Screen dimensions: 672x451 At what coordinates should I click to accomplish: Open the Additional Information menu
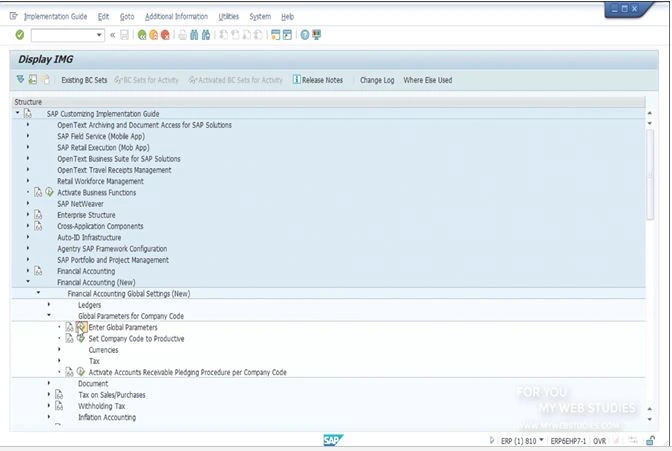pyautogui.click(x=176, y=17)
